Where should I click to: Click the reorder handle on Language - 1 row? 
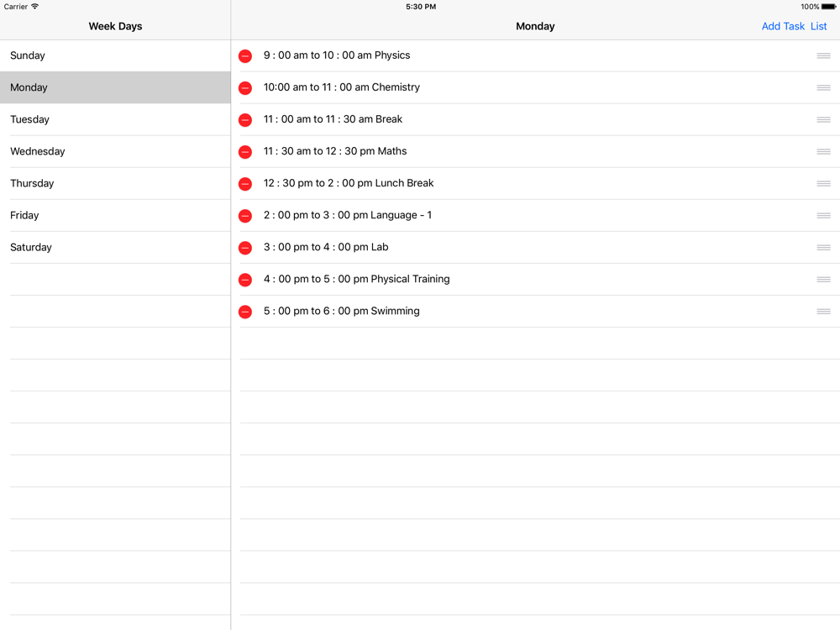[823, 215]
